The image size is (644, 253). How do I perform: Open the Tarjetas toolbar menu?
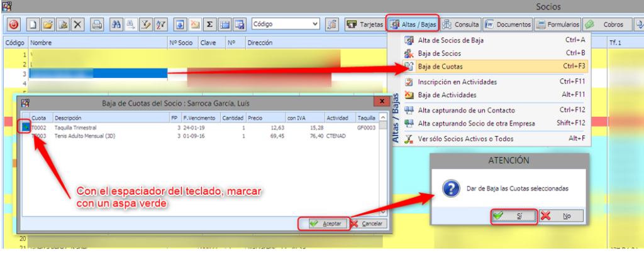tap(365, 25)
